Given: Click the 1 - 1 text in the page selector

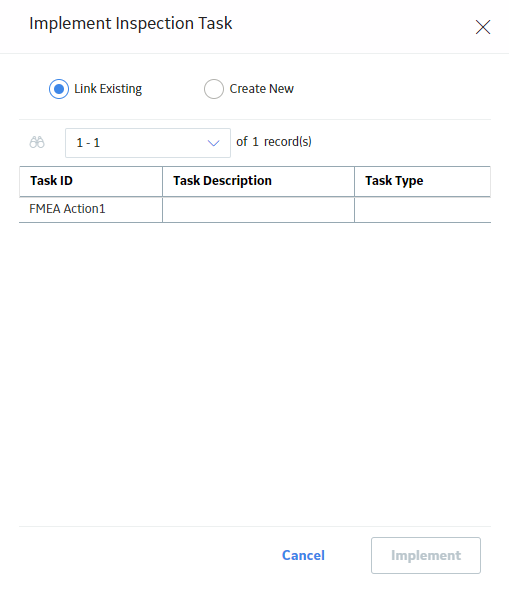Looking at the screenshot, I should [88, 143].
